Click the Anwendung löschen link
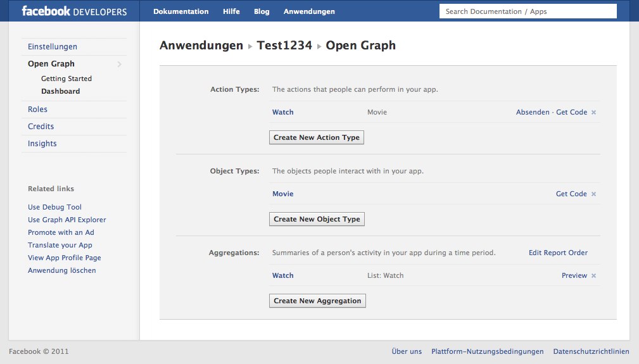The height and width of the screenshot is (364, 639). [62, 270]
